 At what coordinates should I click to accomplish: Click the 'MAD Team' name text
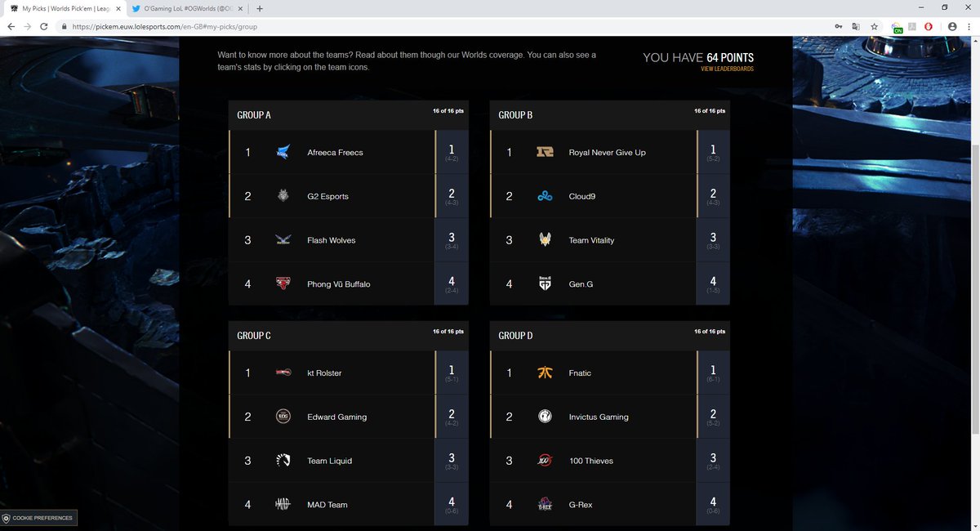click(327, 505)
